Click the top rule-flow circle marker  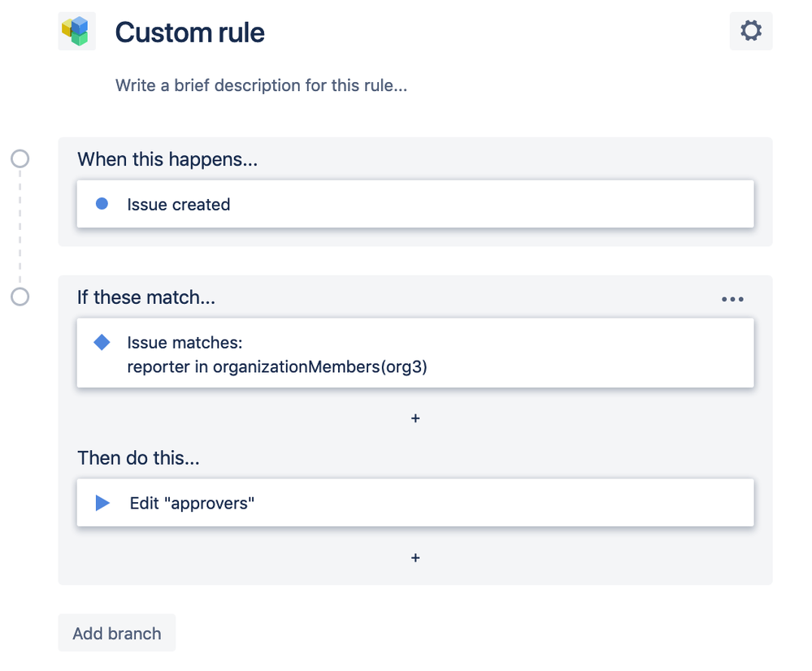pyautogui.click(x=20, y=159)
